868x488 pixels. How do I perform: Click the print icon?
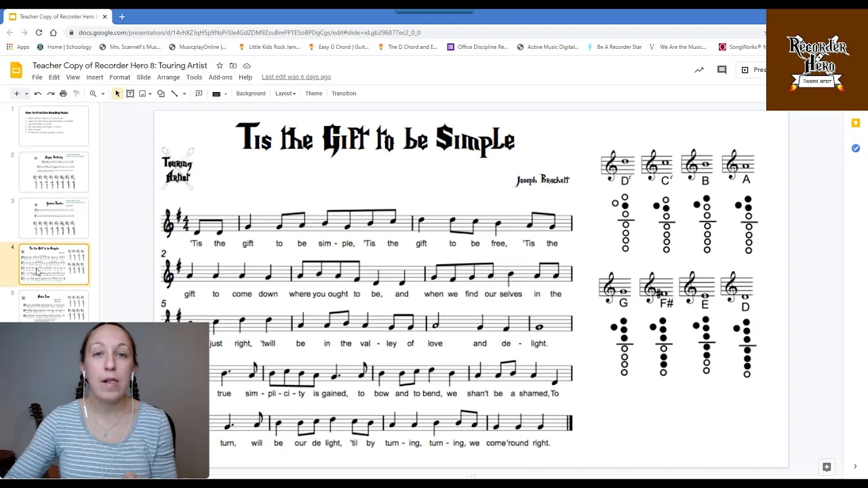tap(63, 94)
